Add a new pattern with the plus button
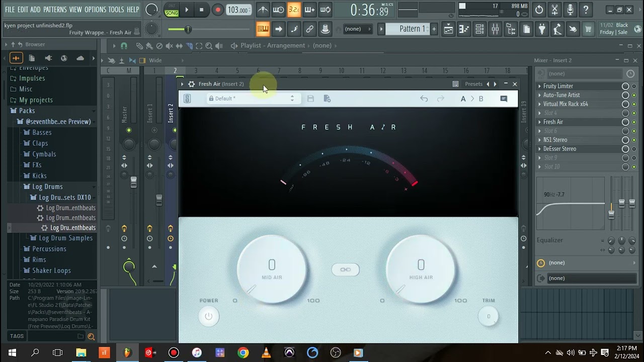The image size is (644, 362). pyautogui.click(x=434, y=29)
